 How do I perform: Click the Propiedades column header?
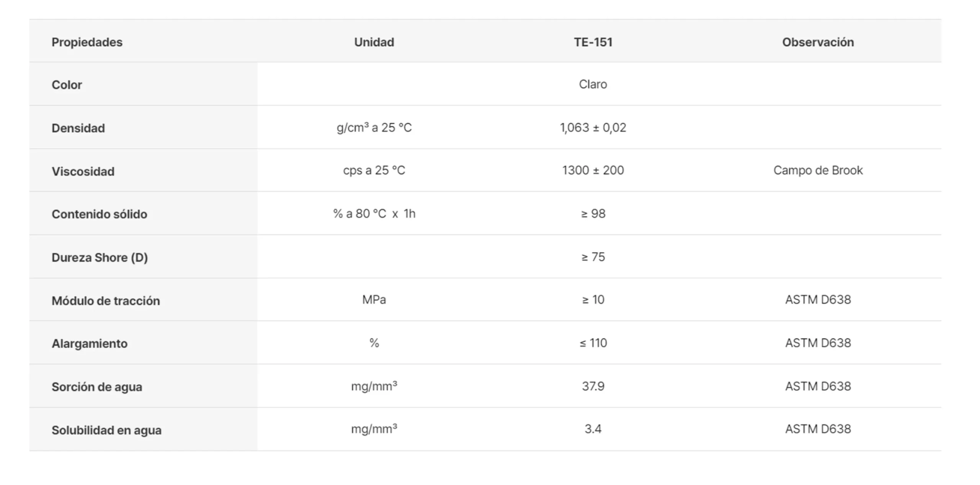[87, 42]
